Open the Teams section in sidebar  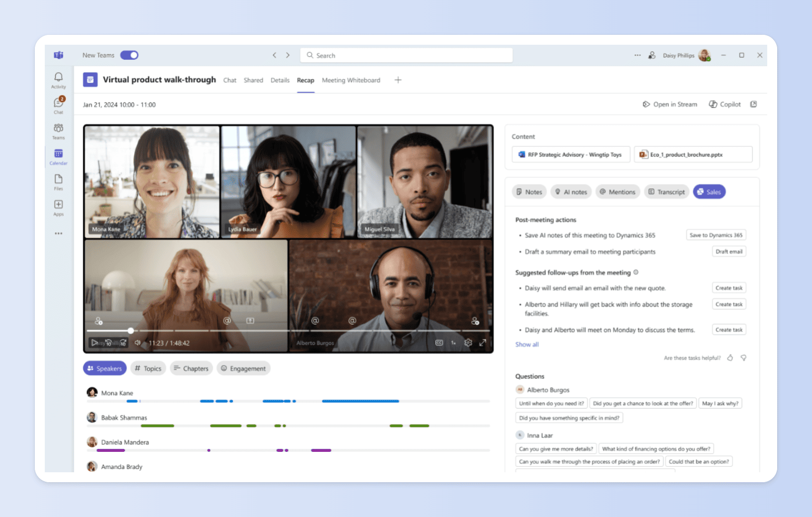58,131
